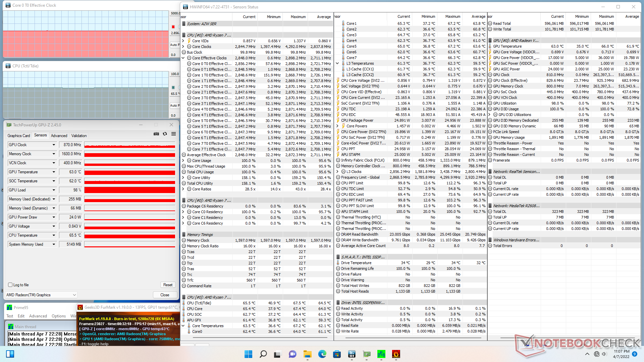The height and width of the screenshot is (362, 644).
Task: Expand Core VIDs tree row
Action: (183, 41)
